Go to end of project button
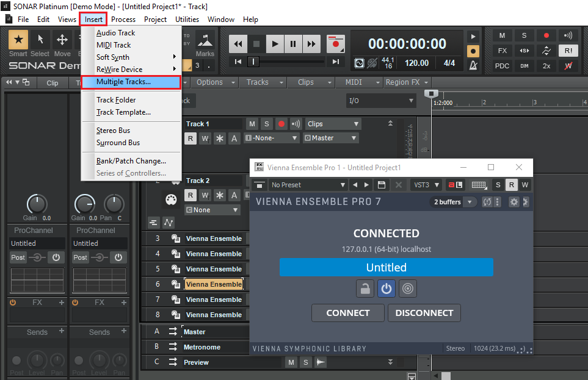The width and height of the screenshot is (588, 380). 336,62
